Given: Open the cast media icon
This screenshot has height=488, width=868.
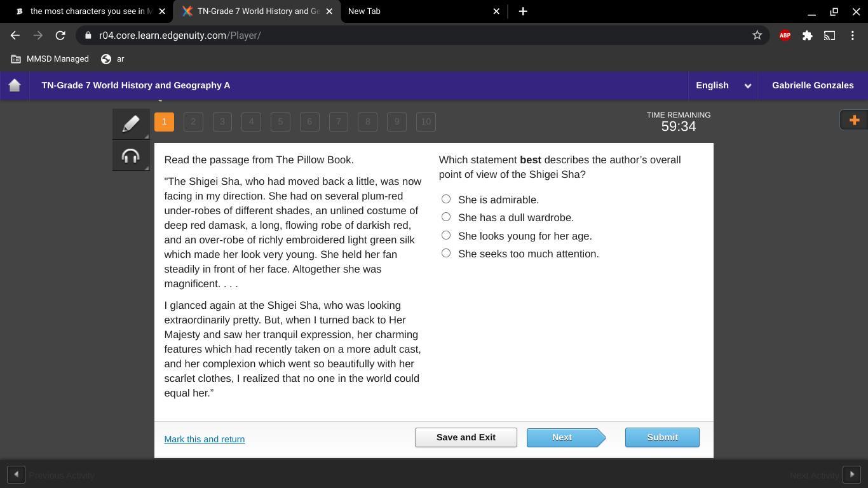Looking at the screenshot, I should (x=829, y=36).
